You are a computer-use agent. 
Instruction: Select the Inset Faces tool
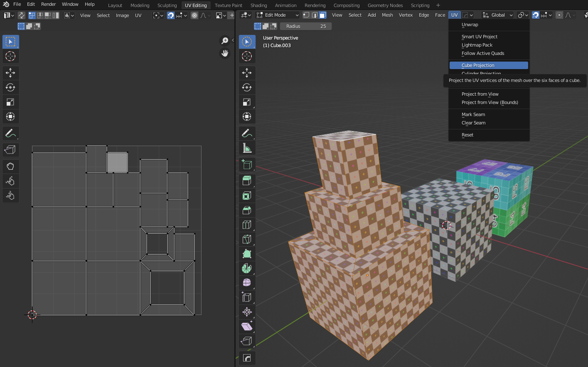247,196
